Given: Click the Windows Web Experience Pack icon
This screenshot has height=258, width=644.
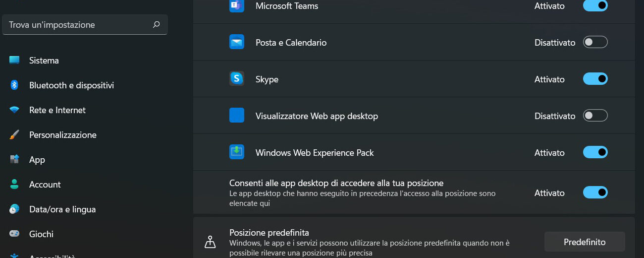Looking at the screenshot, I should [x=237, y=152].
